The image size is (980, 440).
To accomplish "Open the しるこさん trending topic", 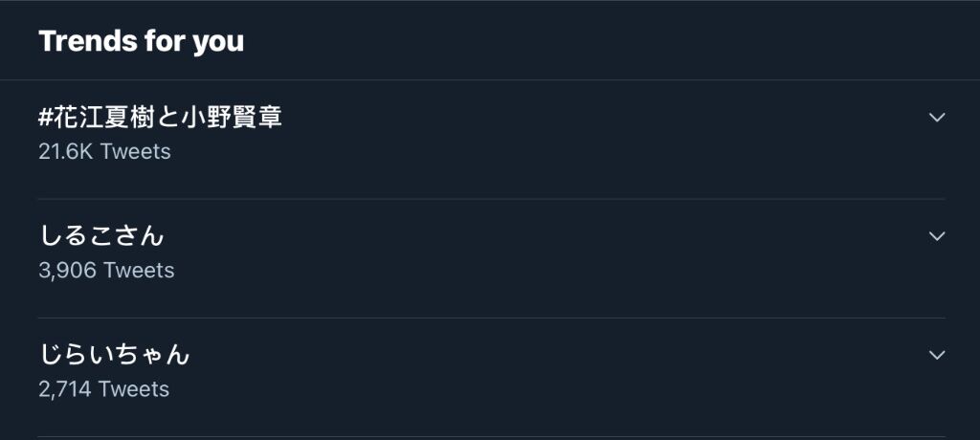I will coord(101,235).
